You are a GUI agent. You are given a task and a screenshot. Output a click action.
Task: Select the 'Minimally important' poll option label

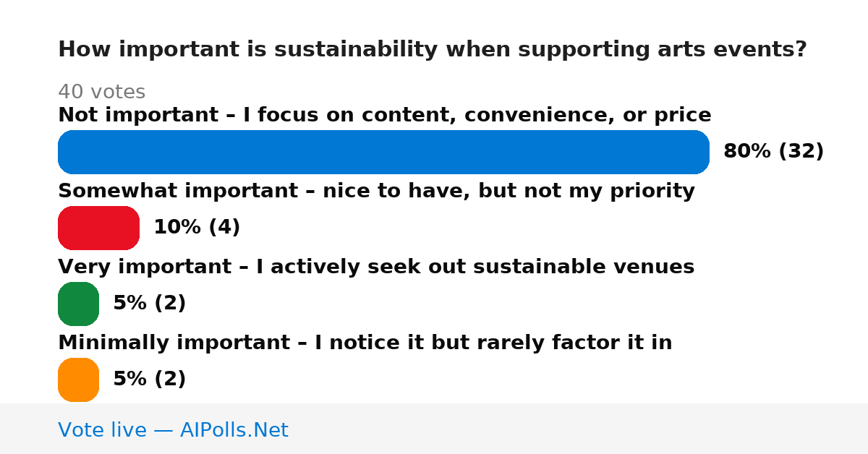(365, 343)
